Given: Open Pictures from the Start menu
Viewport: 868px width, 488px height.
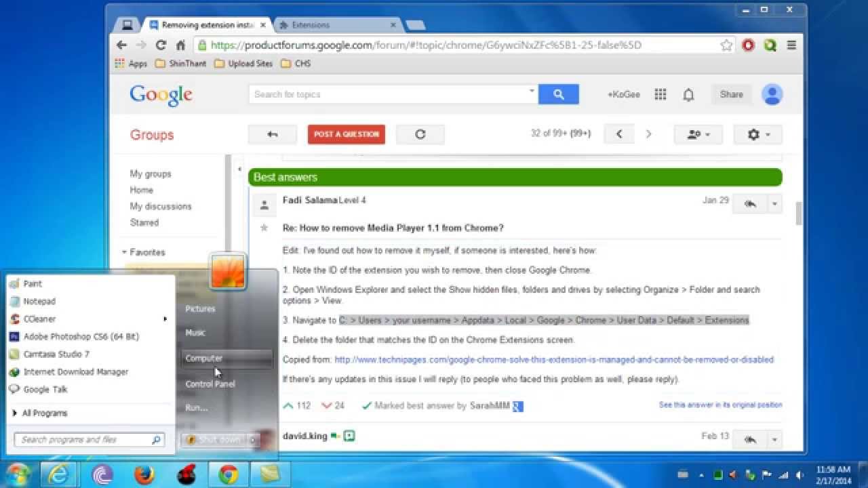Looking at the screenshot, I should click(x=200, y=308).
